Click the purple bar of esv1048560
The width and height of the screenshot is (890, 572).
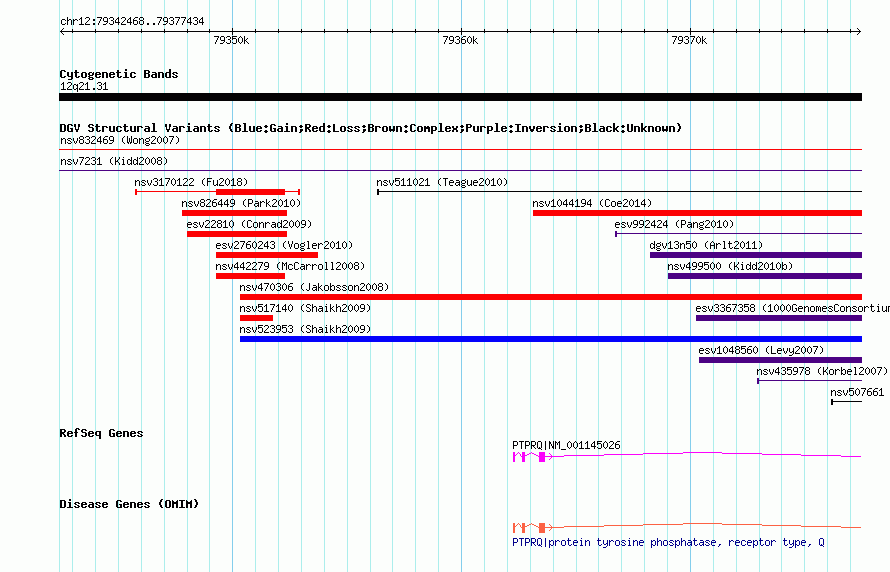[780, 360]
